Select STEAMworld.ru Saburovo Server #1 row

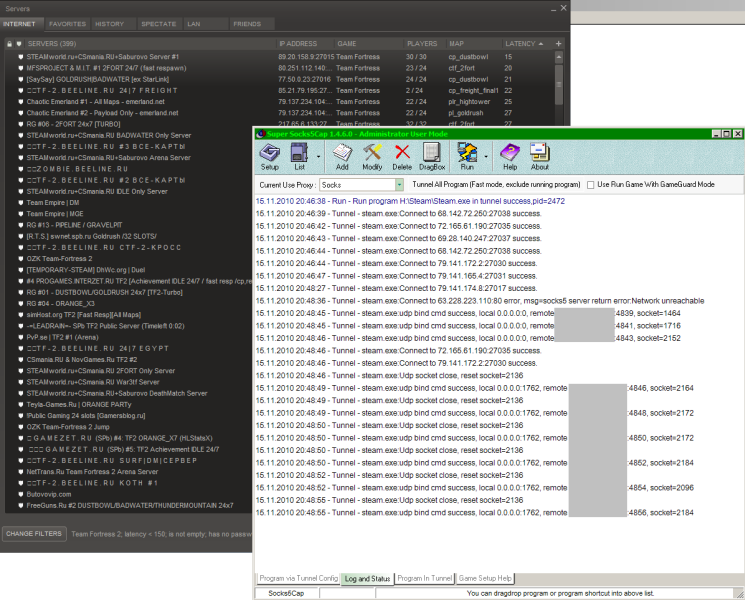click(280, 57)
